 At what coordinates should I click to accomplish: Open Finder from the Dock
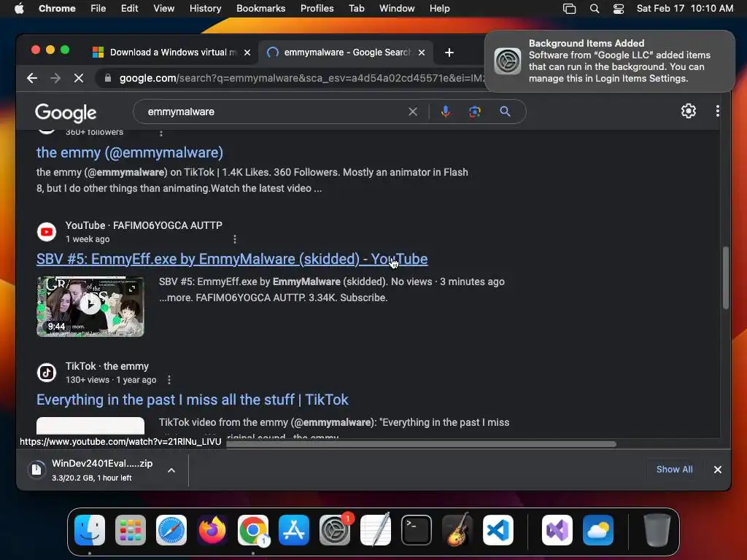[90, 530]
